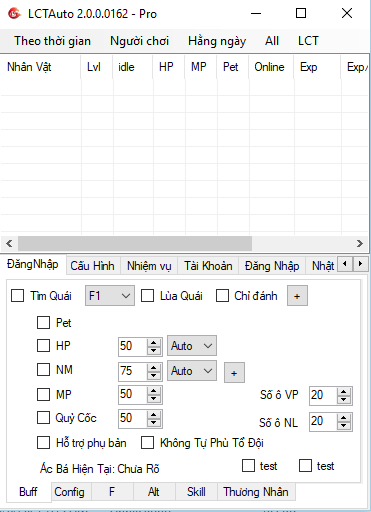The width and height of the screenshot is (371, 512).
Task: Increase the Số ô VP value using up arrow
Action: tap(344, 392)
